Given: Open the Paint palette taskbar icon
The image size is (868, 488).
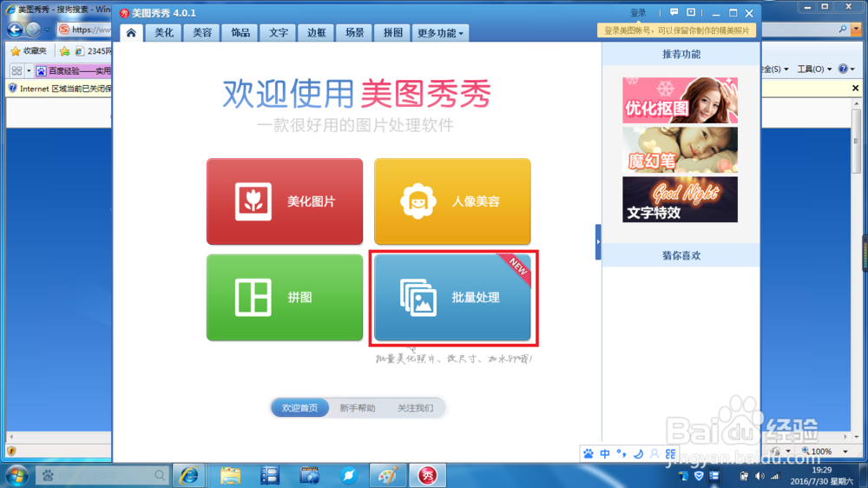Looking at the screenshot, I should tap(387, 475).
